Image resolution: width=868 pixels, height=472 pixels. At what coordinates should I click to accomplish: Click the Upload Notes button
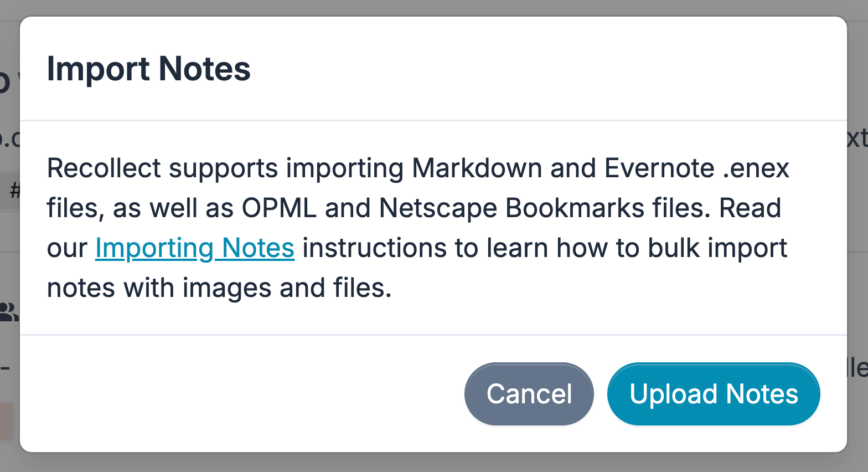(714, 394)
